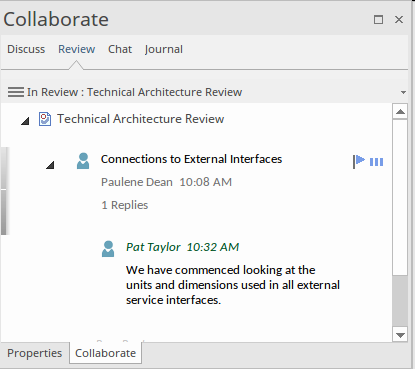This screenshot has height=369, width=415.
Task: Switch to the Chat tab
Action: pos(120,49)
